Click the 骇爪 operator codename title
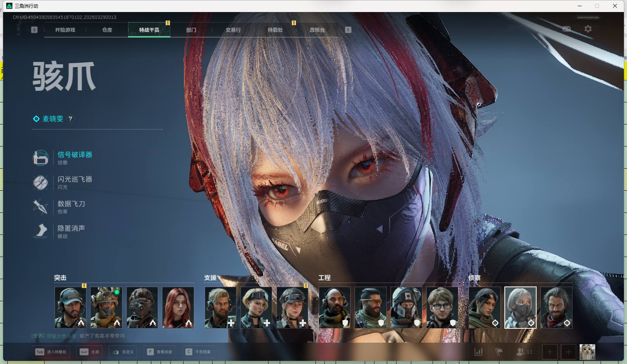The height and width of the screenshot is (364, 627). [x=64, y=76]
